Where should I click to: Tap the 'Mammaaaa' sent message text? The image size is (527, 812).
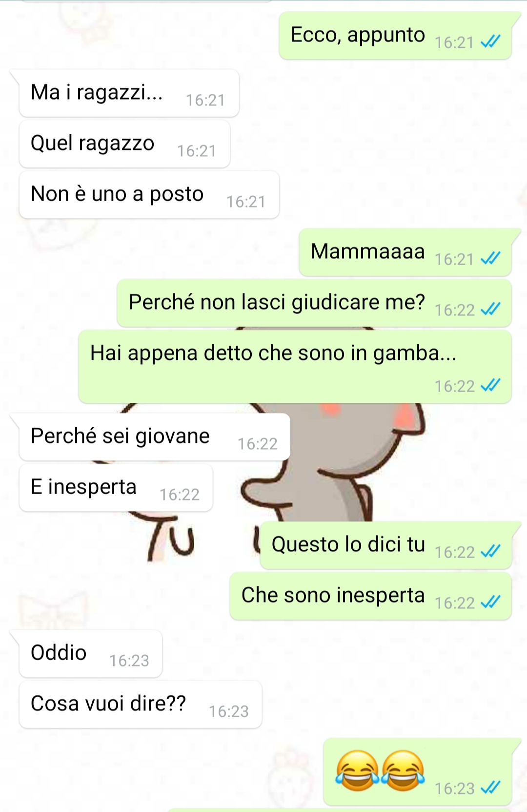point(368,251)
